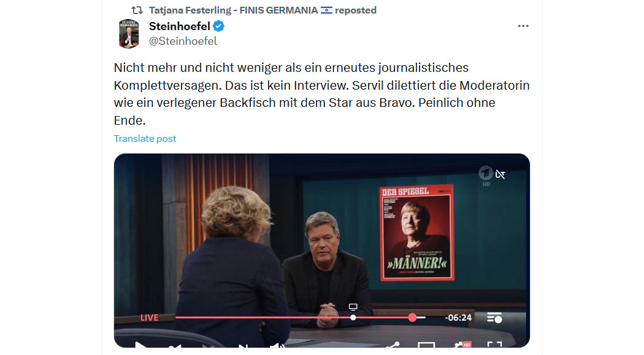
Task: Click the red LIVE indicator
Action: pyautogui.click(x=150, y=318)
